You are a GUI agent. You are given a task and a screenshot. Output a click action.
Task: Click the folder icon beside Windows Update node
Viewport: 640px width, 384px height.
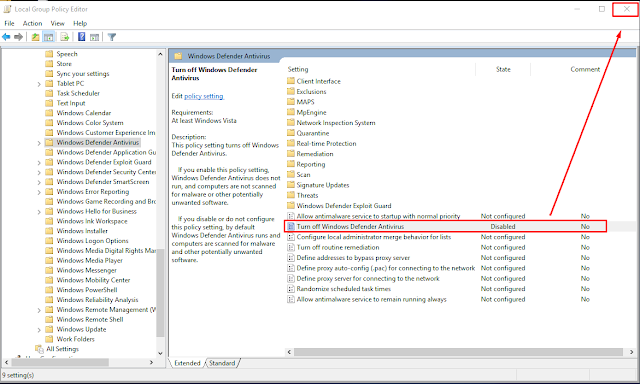click(49, 329)
